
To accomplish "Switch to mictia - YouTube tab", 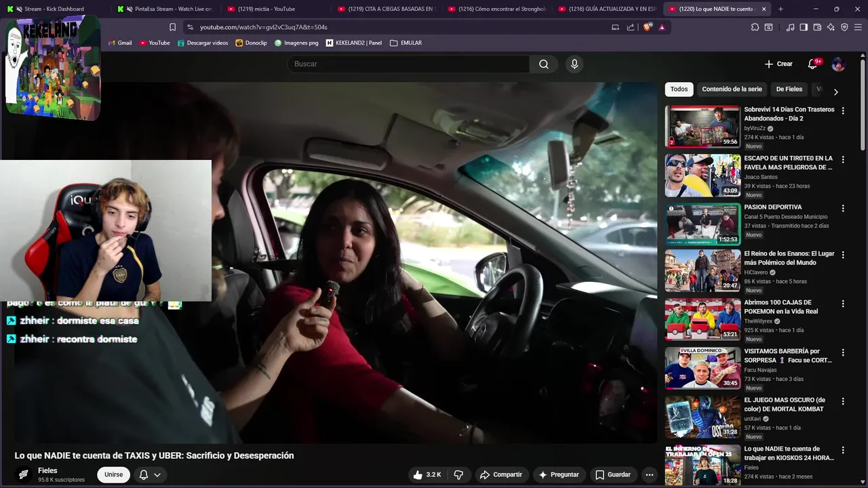I will tap(273, 9).
